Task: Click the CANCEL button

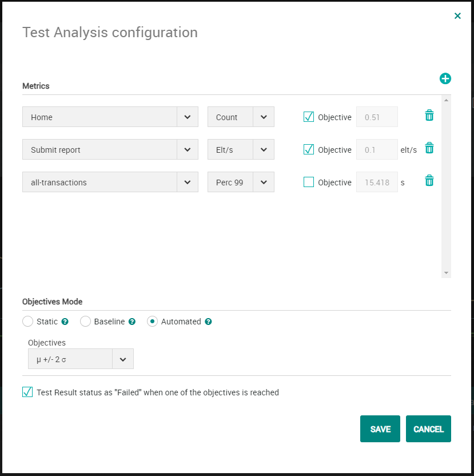Action: click(428, 429)
